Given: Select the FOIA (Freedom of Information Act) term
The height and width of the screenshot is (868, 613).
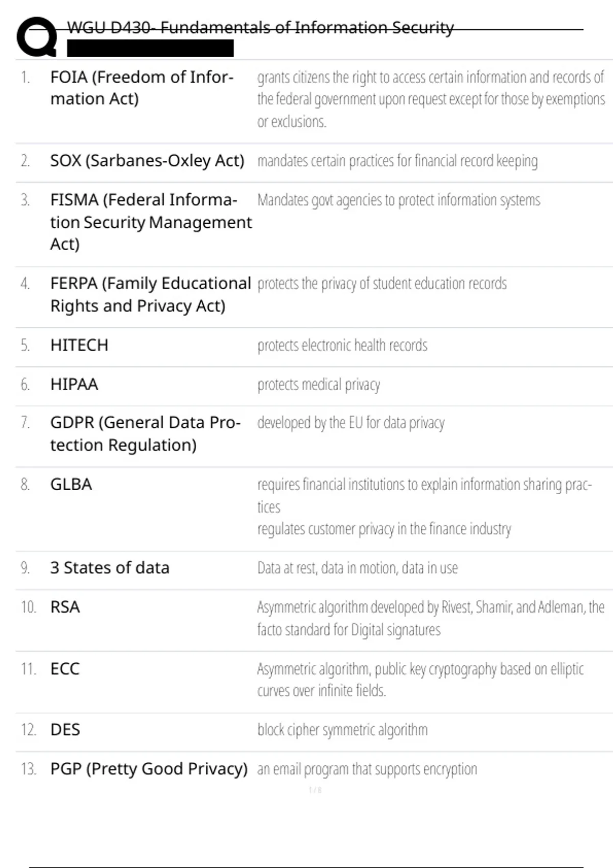Looking at the screenshot, I should (x=142, y=88).
